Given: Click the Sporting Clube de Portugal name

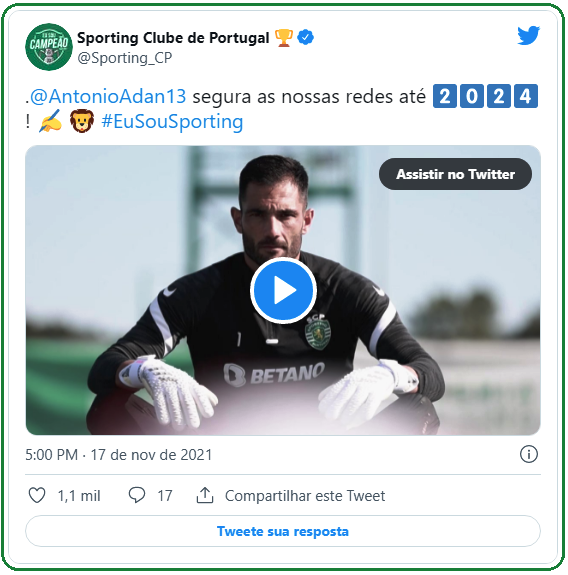Looking at the screenshot, I should pos(173,38).
